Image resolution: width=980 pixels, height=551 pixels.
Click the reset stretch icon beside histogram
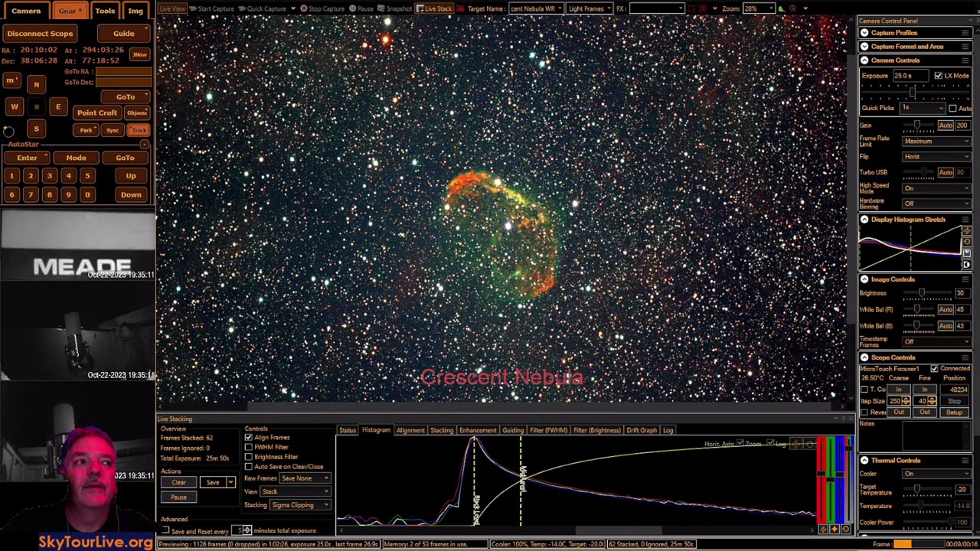point(966,242)
